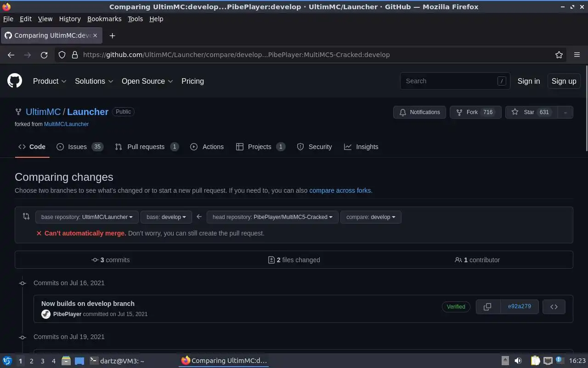This screenshot has height=368, width=588.
Task: Open the Edit menu
Action: point(26,19)
